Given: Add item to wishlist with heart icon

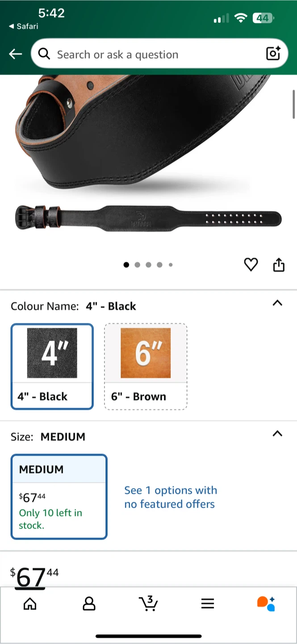Looking at the screenshot, I should click(x=251, y=265).
